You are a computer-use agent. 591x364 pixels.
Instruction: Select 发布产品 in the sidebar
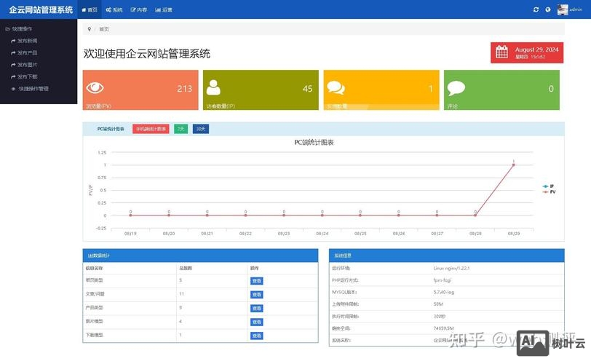coord(24,52)
